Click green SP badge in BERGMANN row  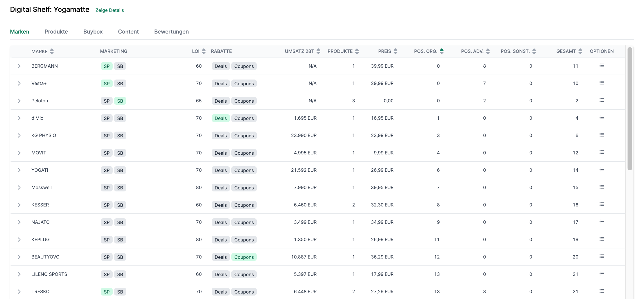tap(107, 66)
